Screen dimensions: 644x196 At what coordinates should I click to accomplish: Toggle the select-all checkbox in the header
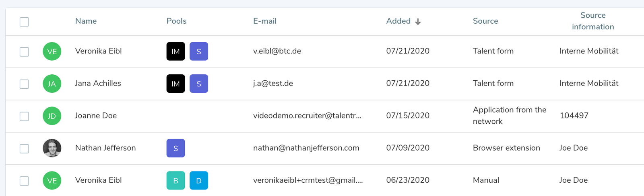tap(25, 22)
